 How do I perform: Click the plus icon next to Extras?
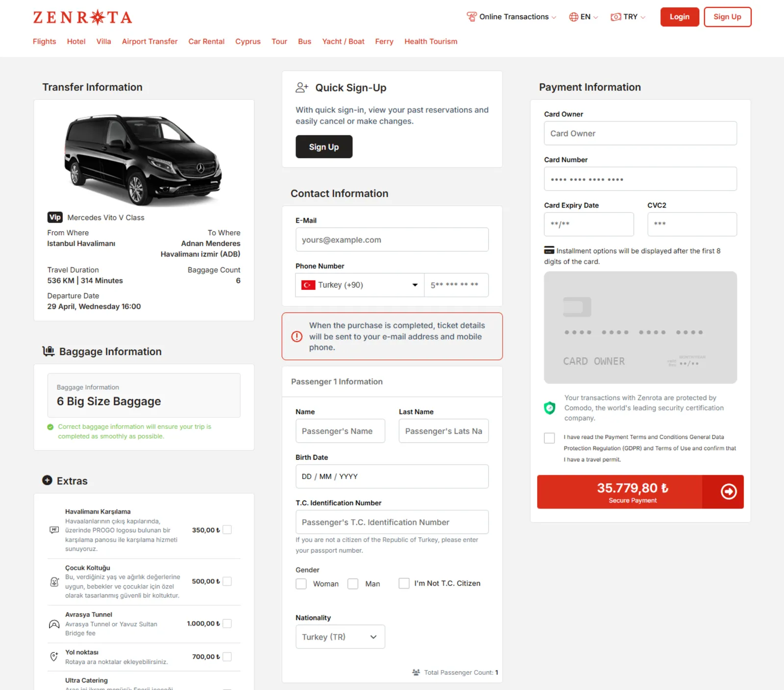(x=48, y=480)
